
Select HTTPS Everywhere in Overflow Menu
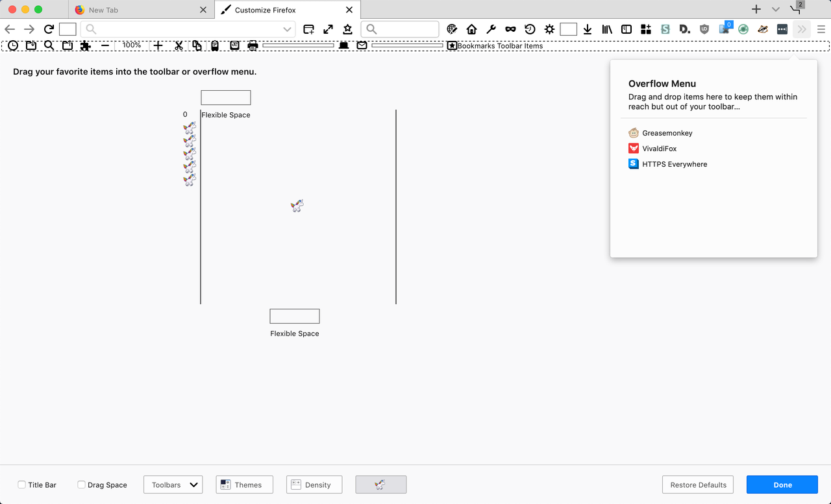[668, 164]
